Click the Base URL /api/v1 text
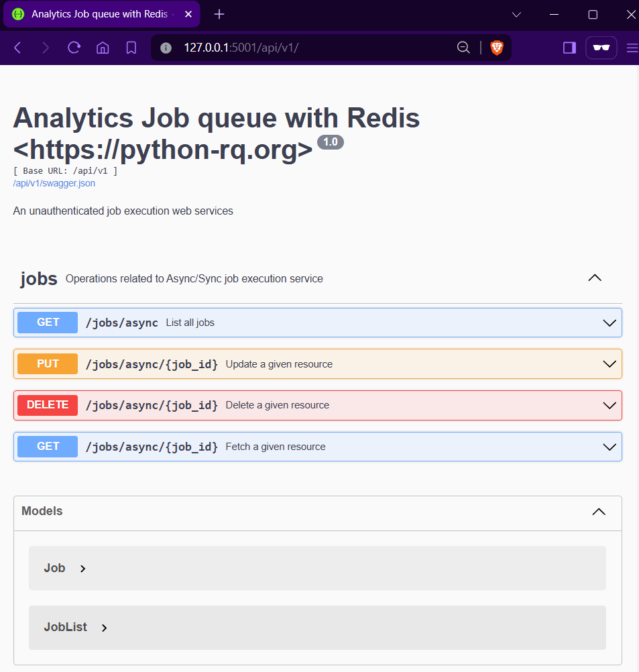 tap(65, 170)
